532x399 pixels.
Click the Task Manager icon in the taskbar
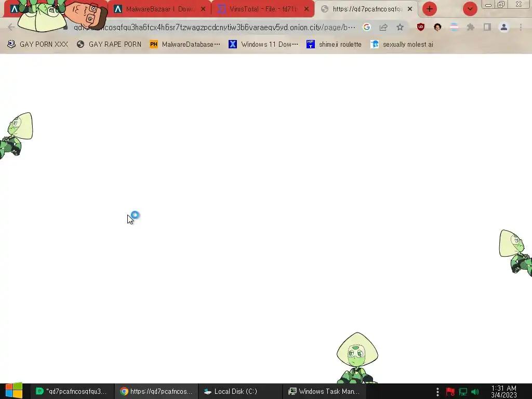[292, 392]
